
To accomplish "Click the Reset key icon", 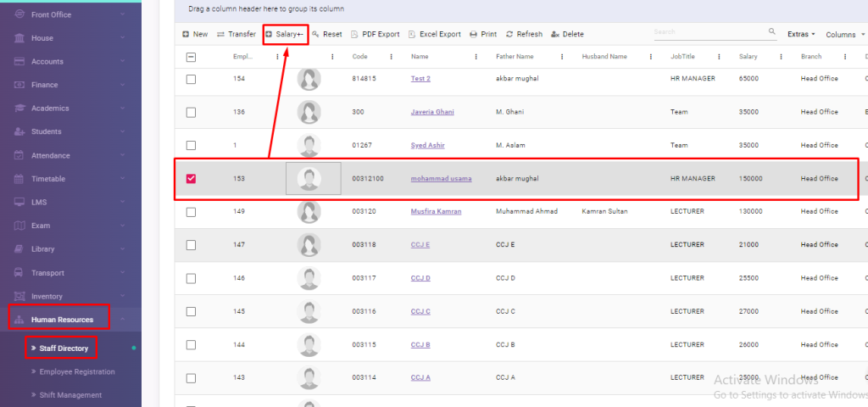I will (x=316, y=35).
